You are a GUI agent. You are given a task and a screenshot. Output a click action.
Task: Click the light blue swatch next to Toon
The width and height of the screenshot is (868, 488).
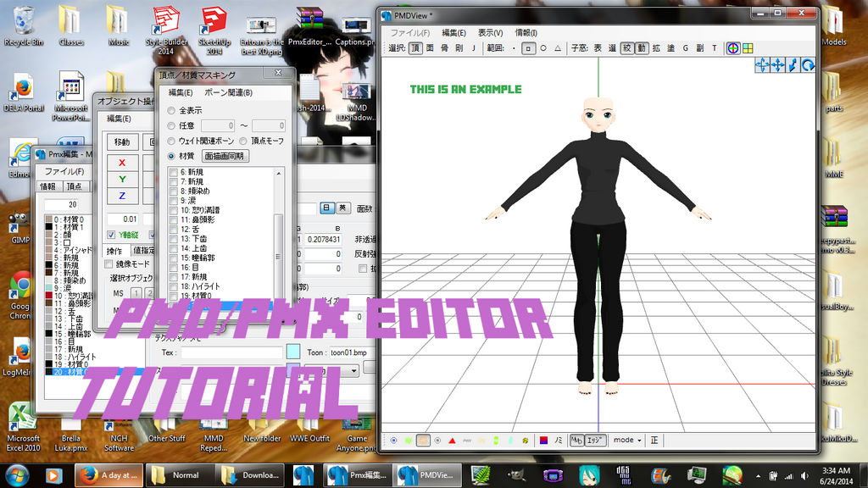pos(292,352)
